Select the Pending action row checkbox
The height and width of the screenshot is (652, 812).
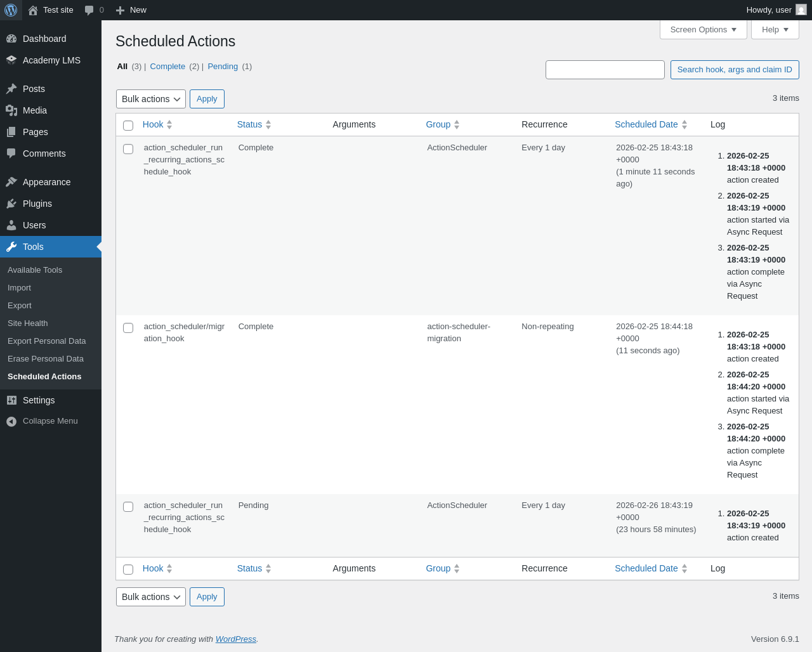coord(128,507)
